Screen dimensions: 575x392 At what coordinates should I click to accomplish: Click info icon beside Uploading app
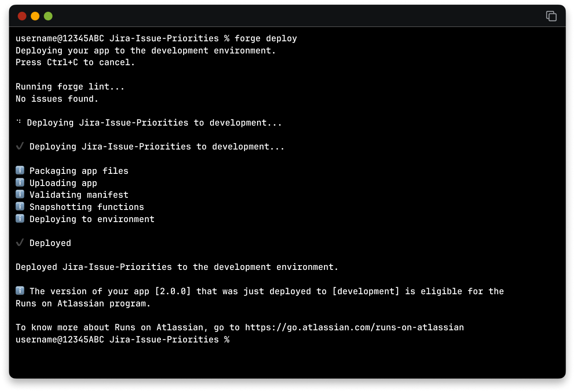click(20, 182)
